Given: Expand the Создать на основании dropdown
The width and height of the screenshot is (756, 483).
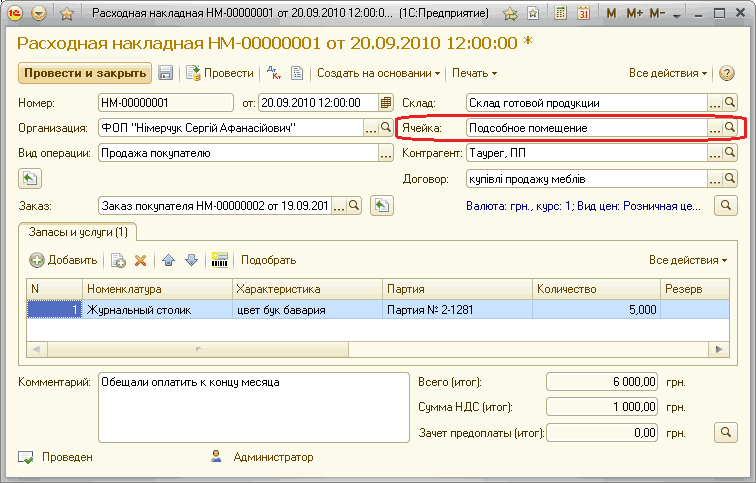Looking at the screenshot, I should tap(379, 73).
